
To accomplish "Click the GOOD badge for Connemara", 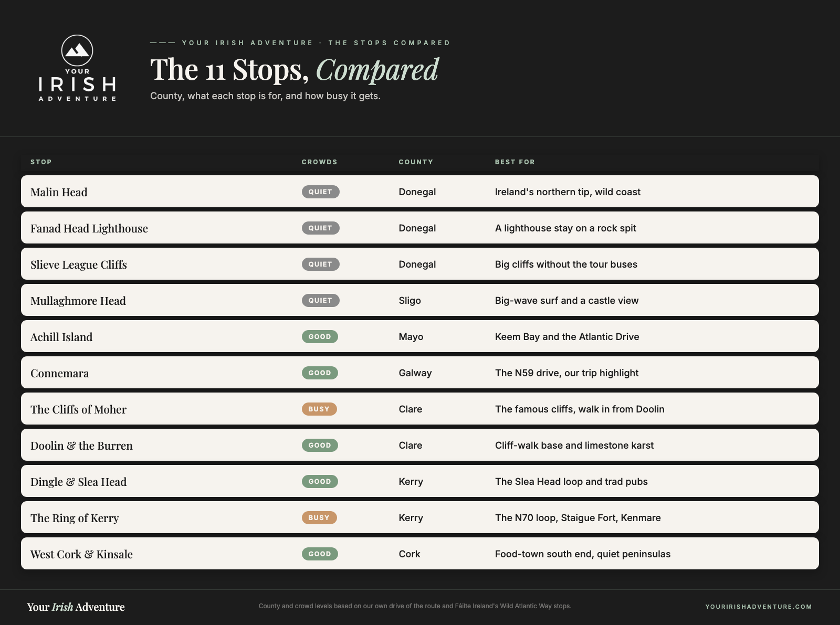I will tap(320, 373).
